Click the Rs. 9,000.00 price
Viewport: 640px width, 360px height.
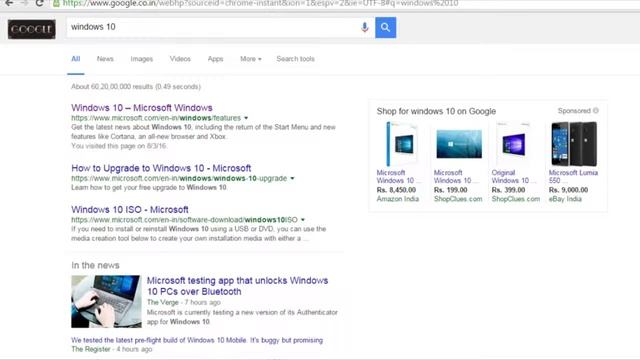tap(569, 190)
